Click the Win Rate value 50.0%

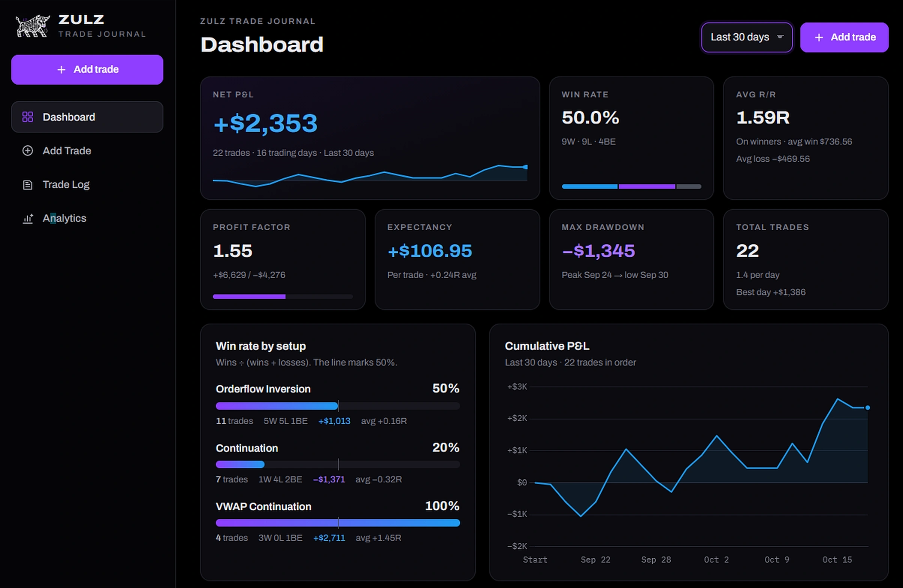pos(591,117)
